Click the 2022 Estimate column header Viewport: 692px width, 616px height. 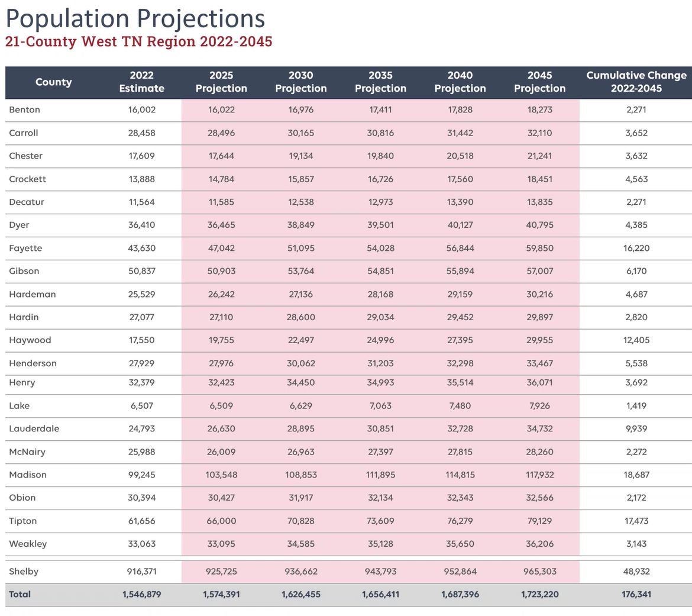tap(142, 82)
